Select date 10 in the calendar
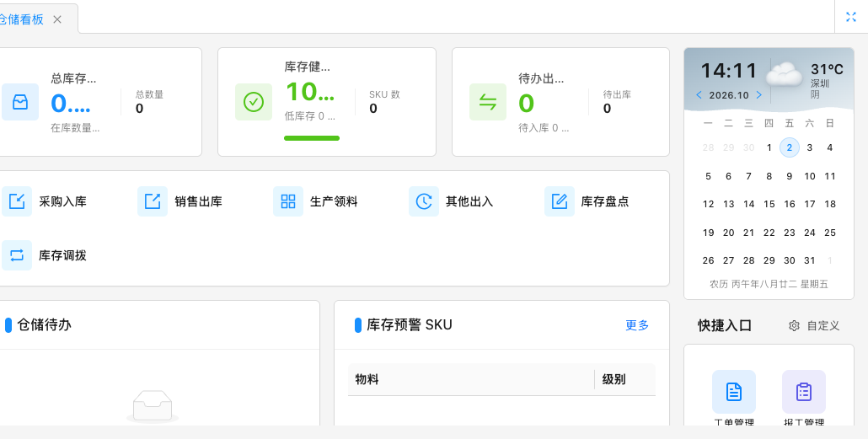 (x=809, y=176)
